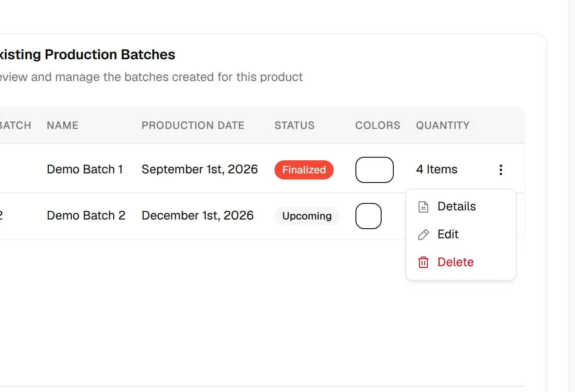Click the Demo Batch 1 name cell

tap(85, 169)
